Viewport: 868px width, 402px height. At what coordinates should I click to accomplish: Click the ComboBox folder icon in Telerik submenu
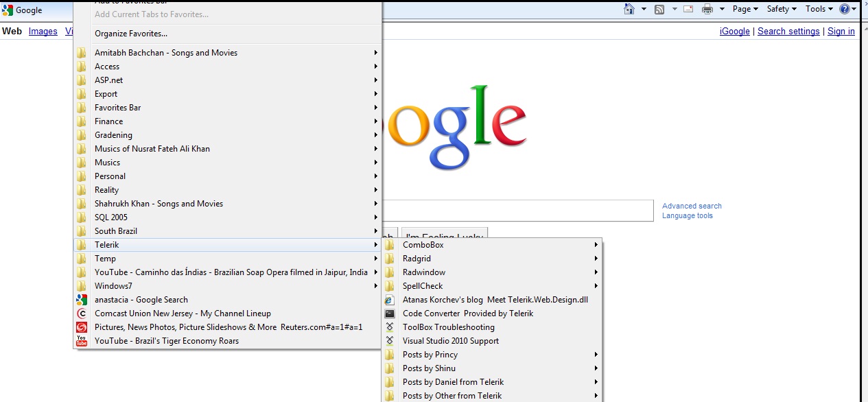tap(390, 245)
